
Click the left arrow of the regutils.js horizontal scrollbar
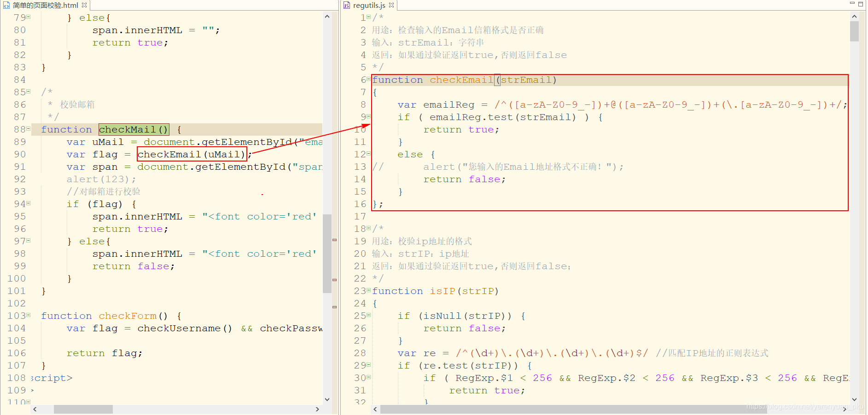point(375,409)
